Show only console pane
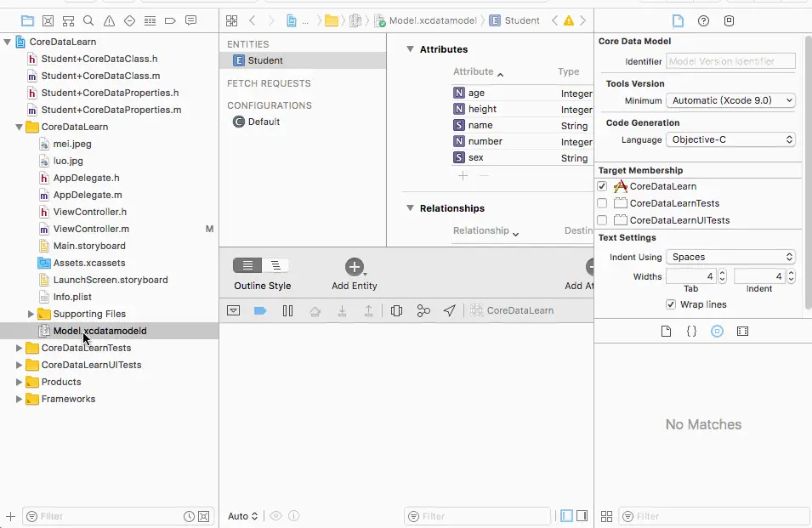The height and width of the screenshot is (528, 812). pyautogui.click(x=582, y=516)
